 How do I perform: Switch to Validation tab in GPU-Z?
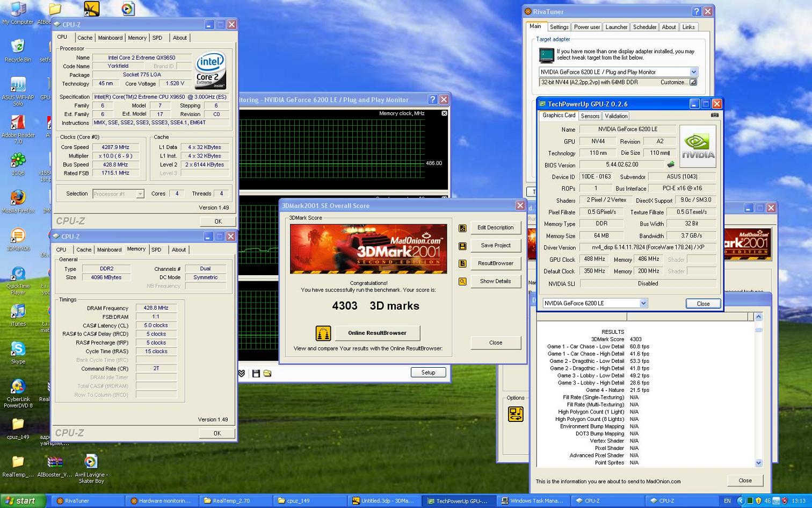616,116
